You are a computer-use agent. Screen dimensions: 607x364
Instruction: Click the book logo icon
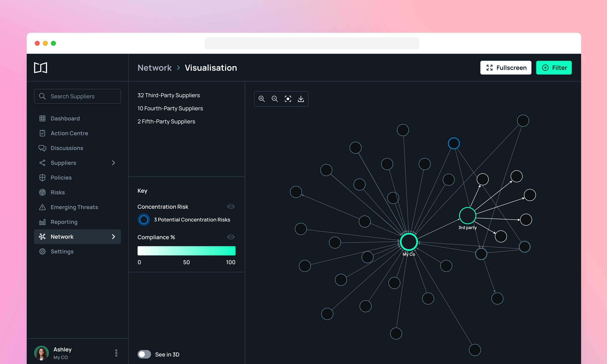(40, 68)
